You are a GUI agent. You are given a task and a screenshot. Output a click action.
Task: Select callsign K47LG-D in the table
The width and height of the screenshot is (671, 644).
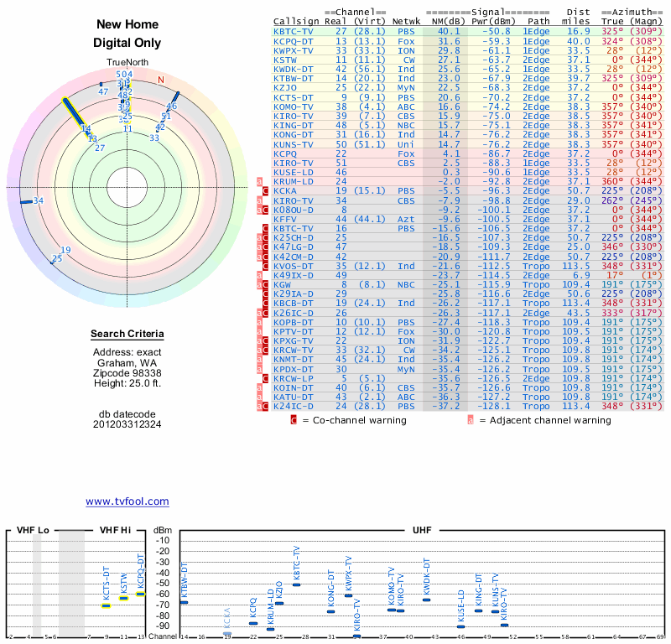294,247
